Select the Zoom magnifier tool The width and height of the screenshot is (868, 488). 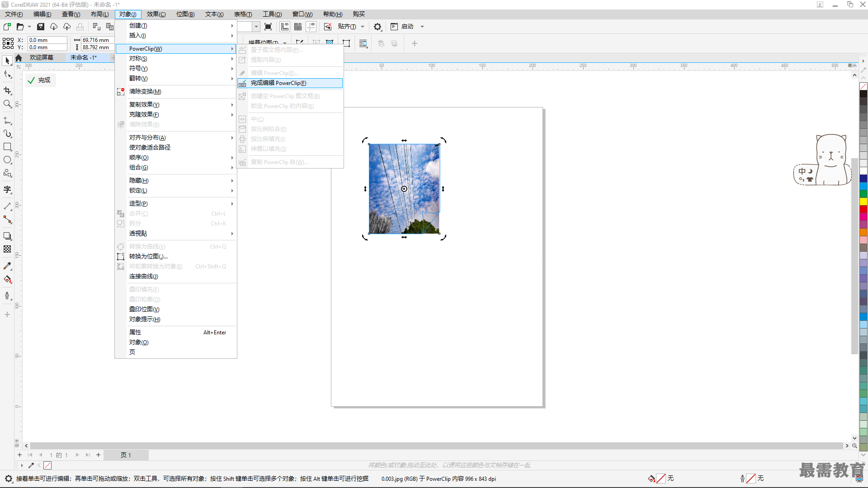click(x=7, y=104)
